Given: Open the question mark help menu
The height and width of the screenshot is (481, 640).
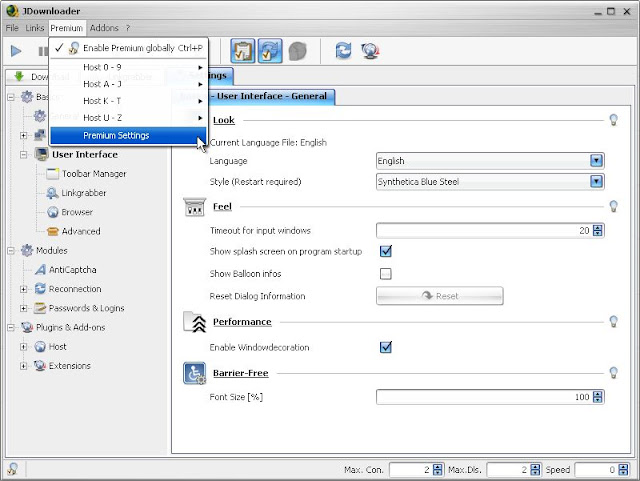Looking at the screenshot, I should [x=128, y=28].
